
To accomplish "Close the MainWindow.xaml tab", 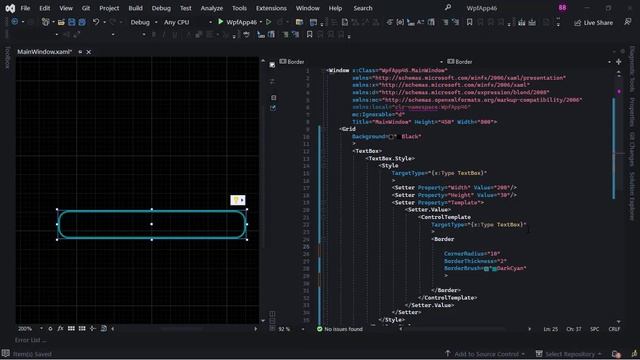I will [89, 52].
